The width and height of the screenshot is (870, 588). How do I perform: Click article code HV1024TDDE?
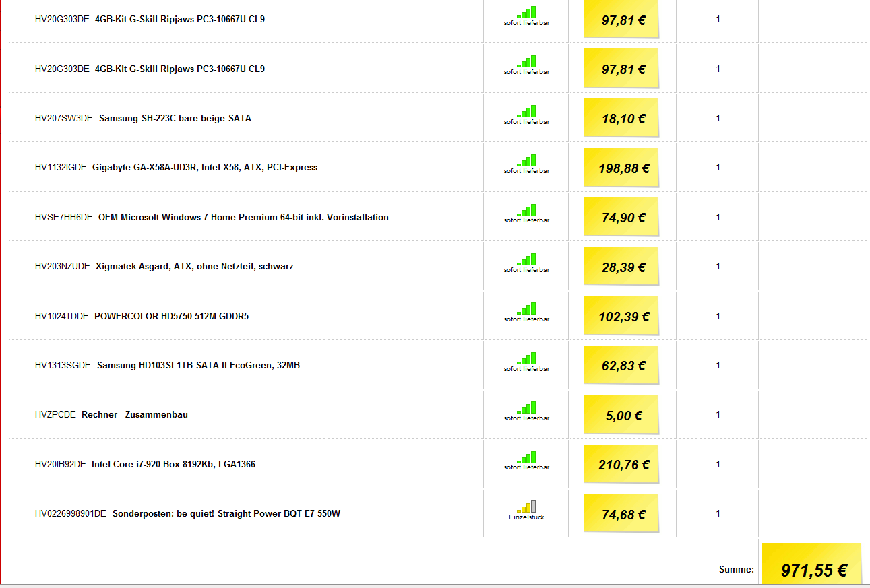(61, 316)
